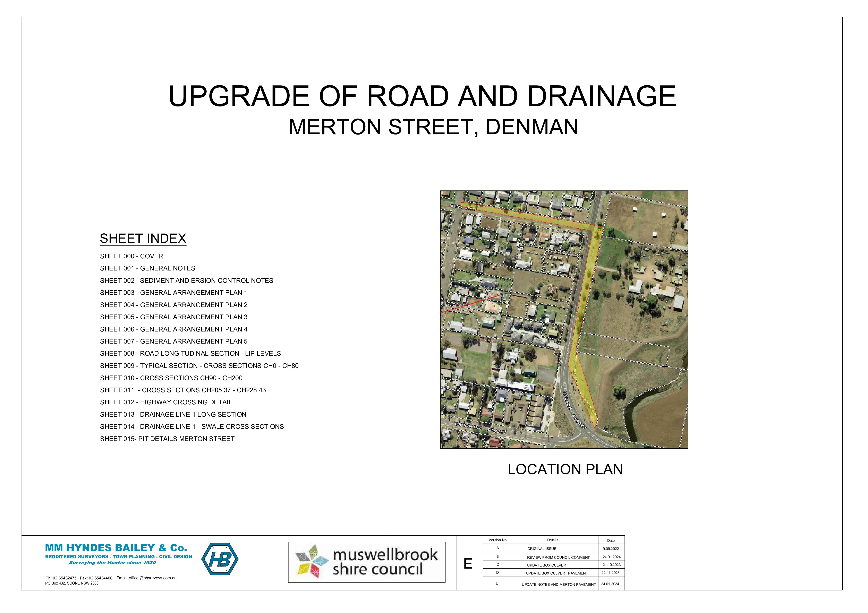Select 'SHEET 003 - GENERAL ARRANGEMENT PLAN 1'
The height and width of the screenshot is (613, 868).
173,293
